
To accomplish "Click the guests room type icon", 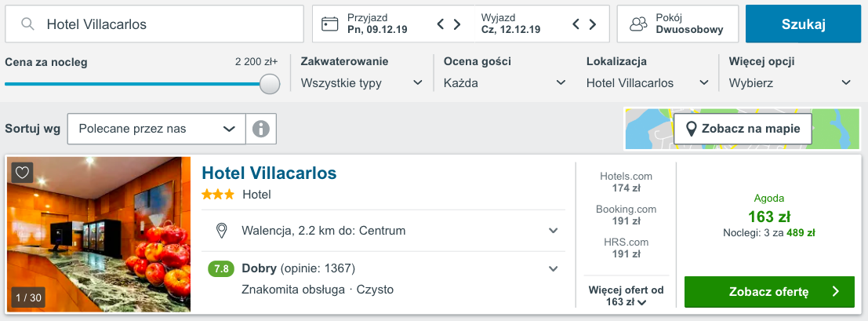I will [638, 24].
